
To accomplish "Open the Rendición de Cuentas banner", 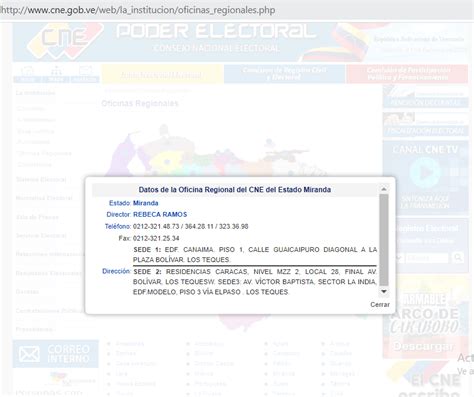I will [425, 96].
